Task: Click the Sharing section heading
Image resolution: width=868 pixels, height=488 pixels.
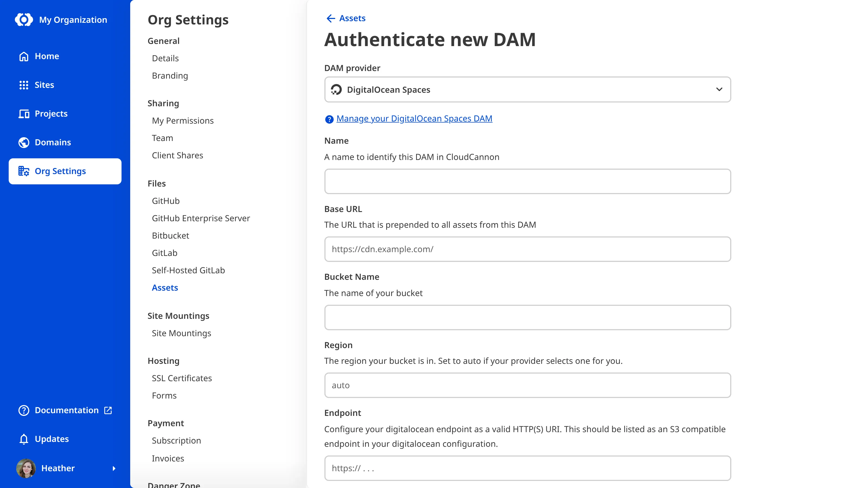Action: [x=163, y=103]
